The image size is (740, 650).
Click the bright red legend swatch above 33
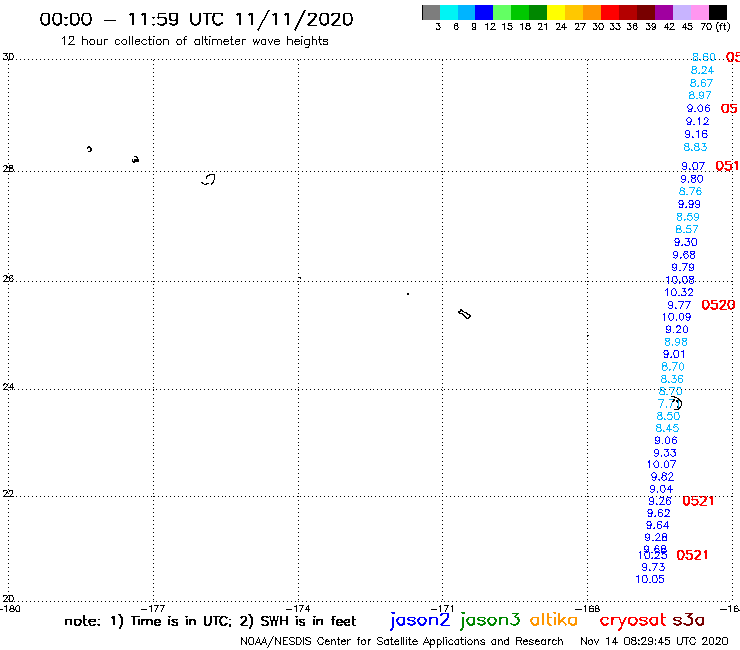click(610, 12)
